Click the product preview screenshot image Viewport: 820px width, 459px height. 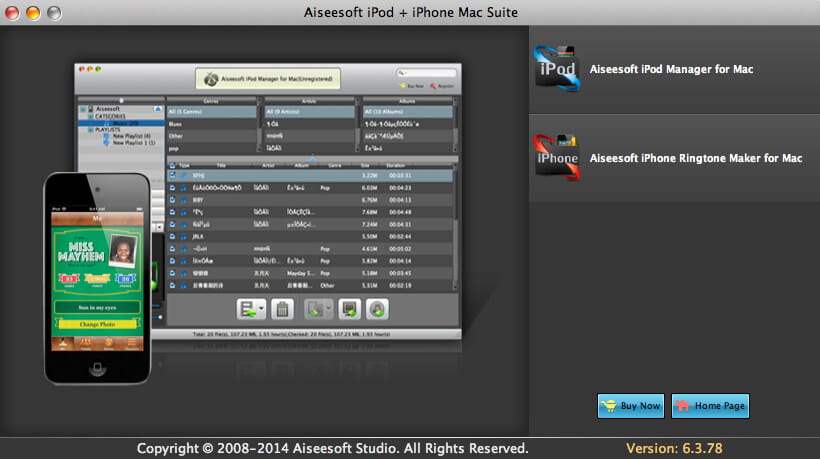click(253, 224)
